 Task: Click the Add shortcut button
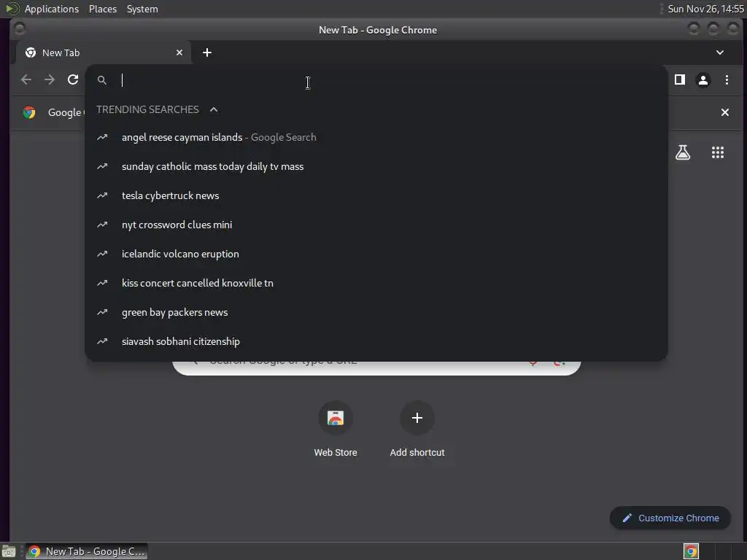pos(417,430)
